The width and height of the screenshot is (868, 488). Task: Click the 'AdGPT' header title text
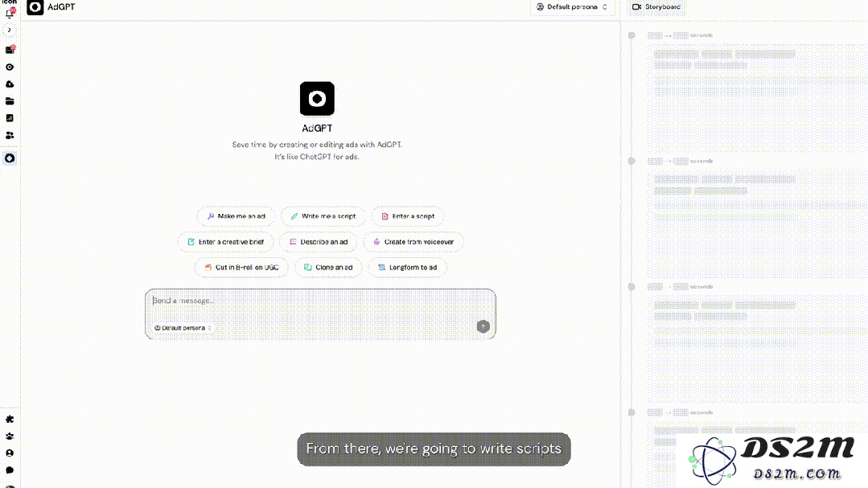point(61,7)
